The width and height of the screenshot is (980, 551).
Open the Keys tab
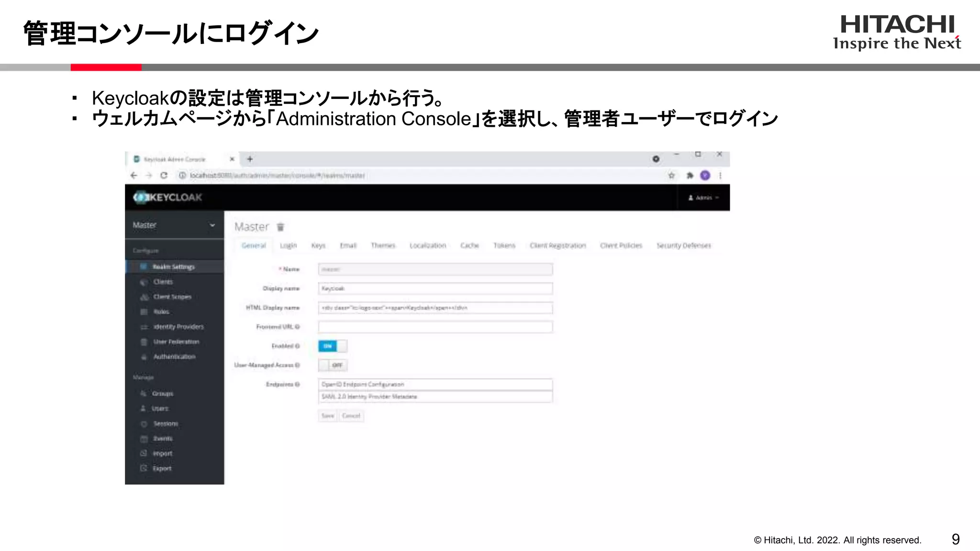point(318,245)
